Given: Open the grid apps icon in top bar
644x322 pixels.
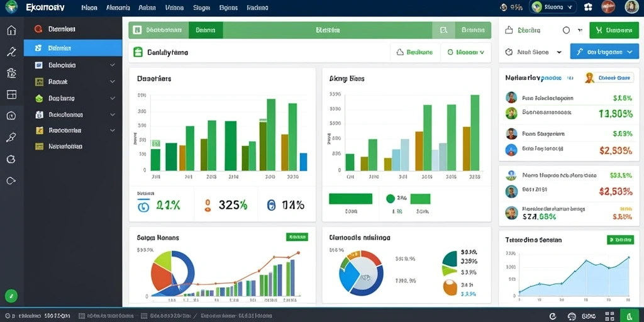Looking at the screenshot, I should [588, 7].
